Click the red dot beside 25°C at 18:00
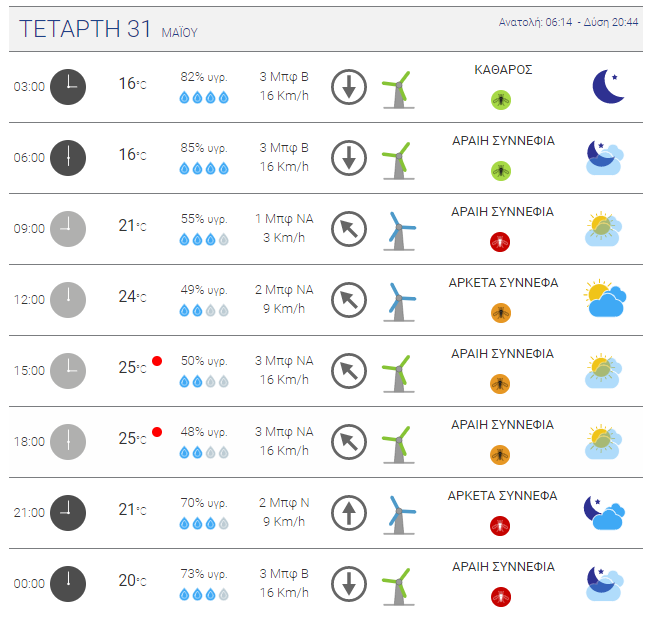The width and height of the screenshot is (649, 619). coord(157,432)
